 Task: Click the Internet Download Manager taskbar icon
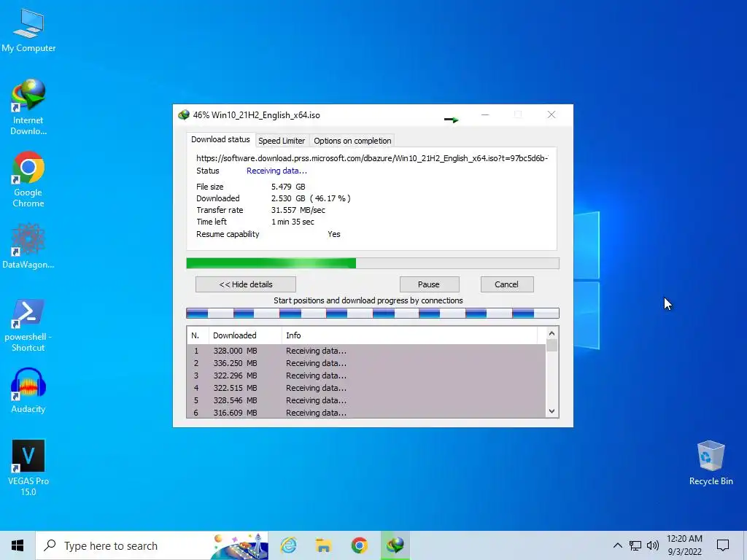click(x=395, y=545)
